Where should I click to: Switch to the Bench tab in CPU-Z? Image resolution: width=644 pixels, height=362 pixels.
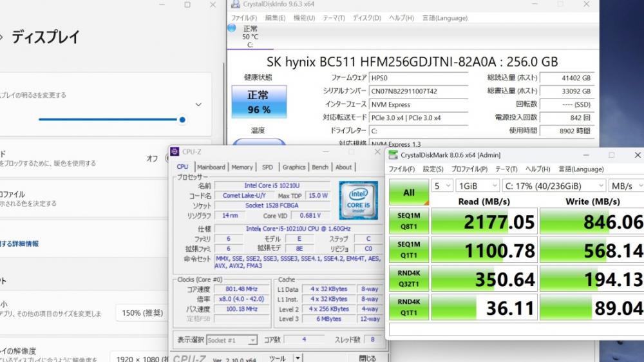point(320,167)
